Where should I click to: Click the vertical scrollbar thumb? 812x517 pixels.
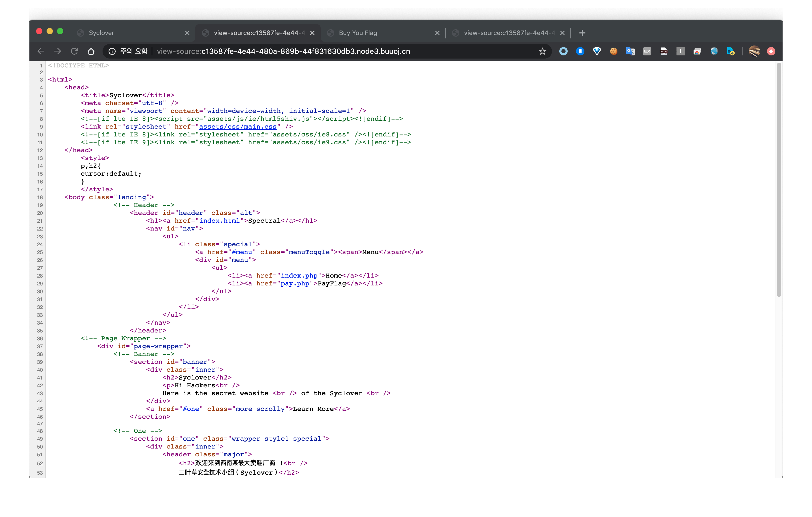(779, 179)
